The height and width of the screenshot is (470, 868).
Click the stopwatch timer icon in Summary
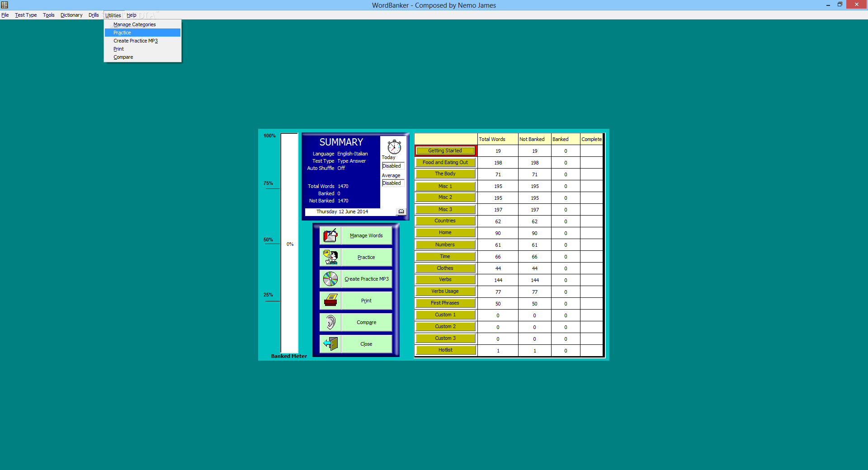pyautogui.click(x=394, y=146)
